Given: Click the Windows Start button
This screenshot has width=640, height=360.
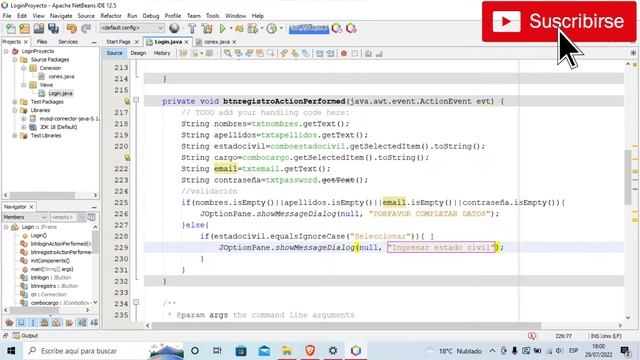Looking at the screenshot, I should tap(11, 351).
